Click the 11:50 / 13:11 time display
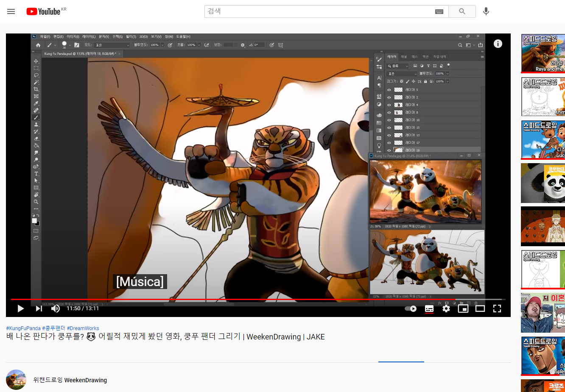The image size is (565, 392). click(83, 309)
